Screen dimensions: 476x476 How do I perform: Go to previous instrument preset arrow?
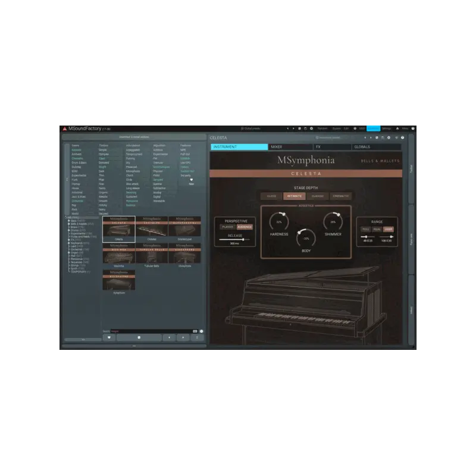tap(365, 138)
